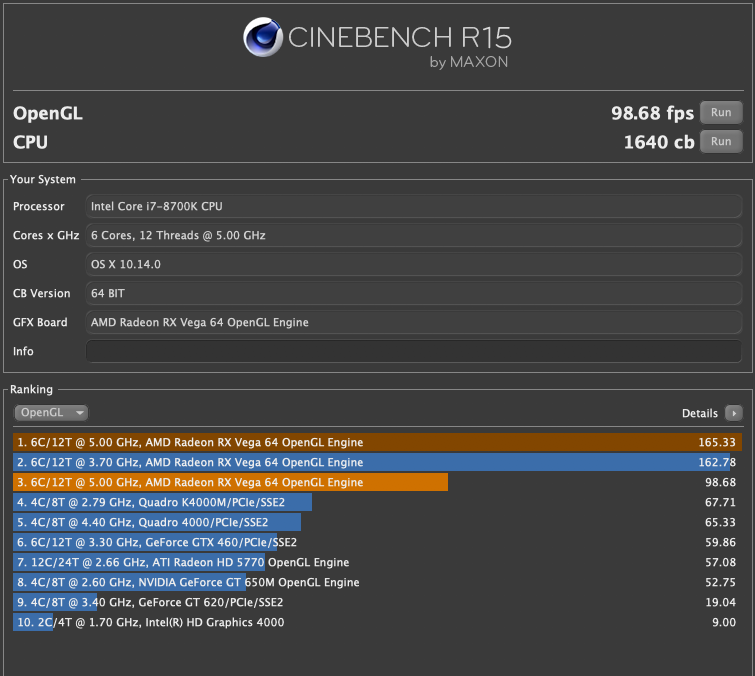Viewport: 755px width, 676px height.
Task: Select GeForce GT 620 ranking entry
Action: click(378, 602)
